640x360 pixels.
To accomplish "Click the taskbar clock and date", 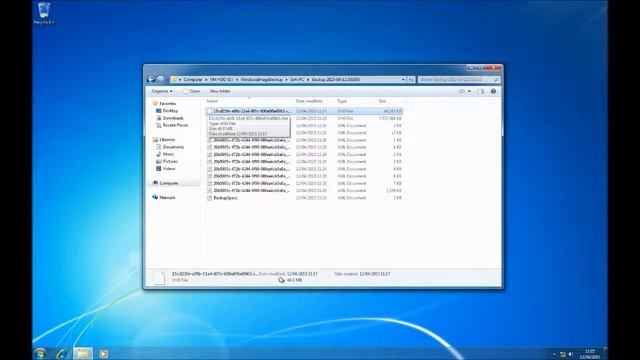I will click(x=589, y=354).
